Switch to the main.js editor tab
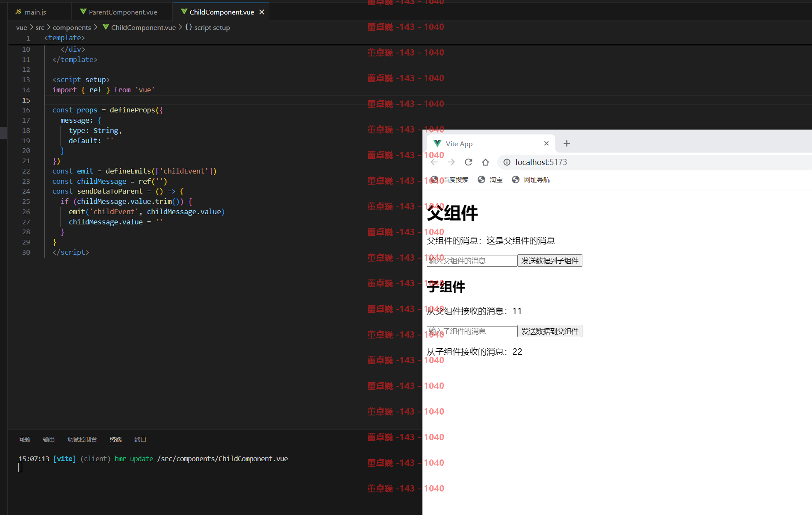 tap(36, 12)
